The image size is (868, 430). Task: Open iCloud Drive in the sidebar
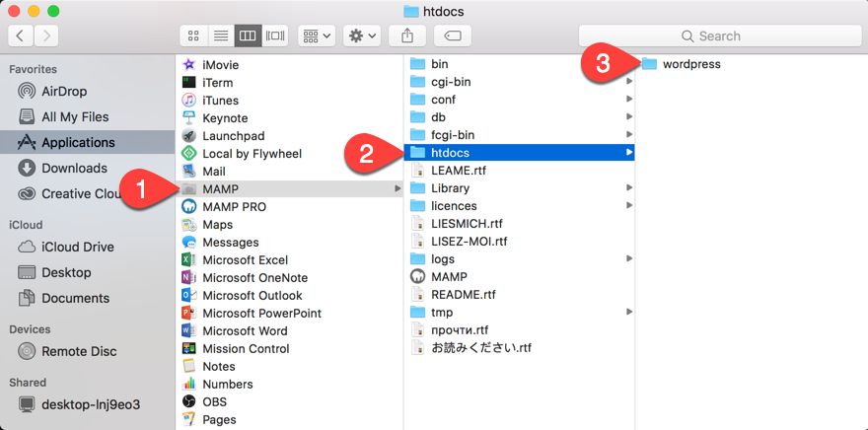[88, 247]
